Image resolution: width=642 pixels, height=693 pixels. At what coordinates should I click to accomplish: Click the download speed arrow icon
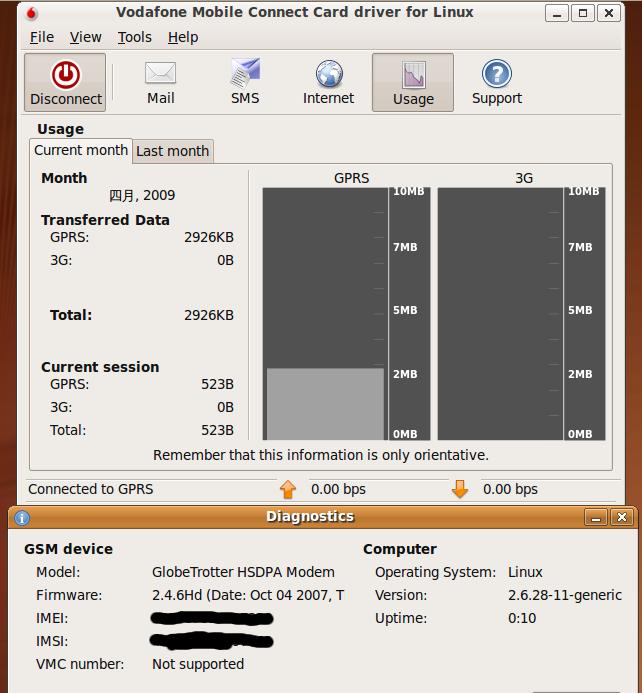click(460, 489)
